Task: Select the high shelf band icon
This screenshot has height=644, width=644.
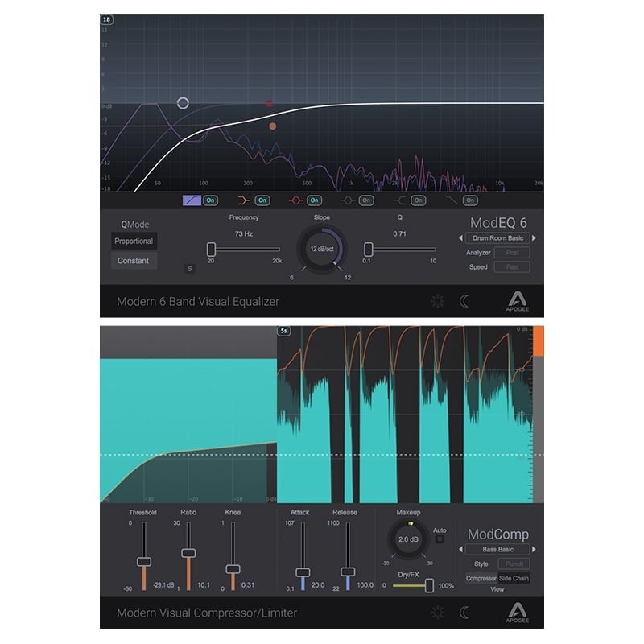Action: click(399, 200)
